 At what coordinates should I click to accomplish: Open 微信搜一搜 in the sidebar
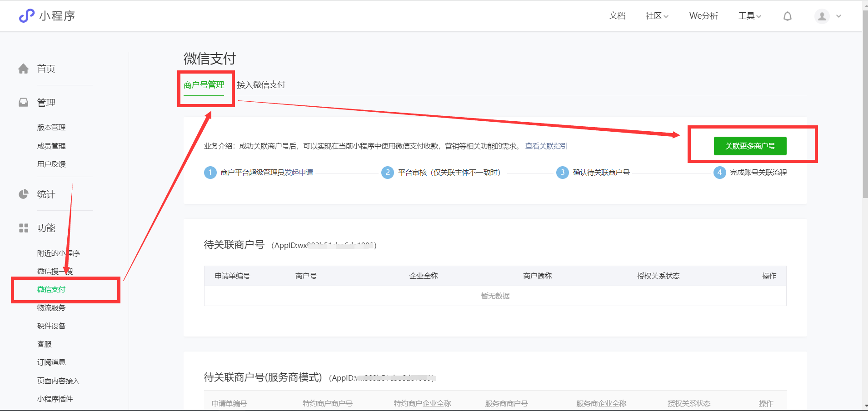tap(55, 271)
